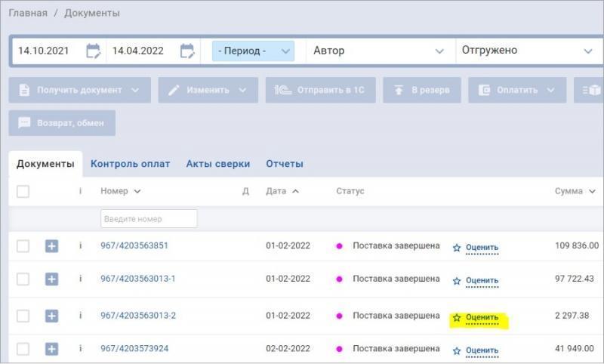Expand row 967/4203563013-1 with plus icon

(x=51, y=279)
